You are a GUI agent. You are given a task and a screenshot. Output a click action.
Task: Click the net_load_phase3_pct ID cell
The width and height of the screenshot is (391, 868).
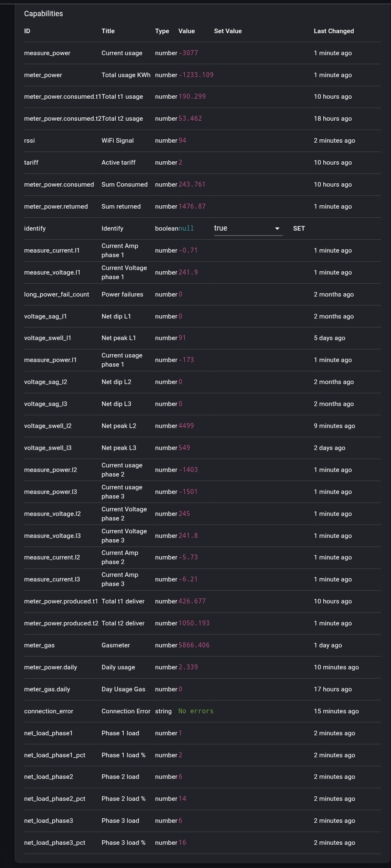coord(55,843)
